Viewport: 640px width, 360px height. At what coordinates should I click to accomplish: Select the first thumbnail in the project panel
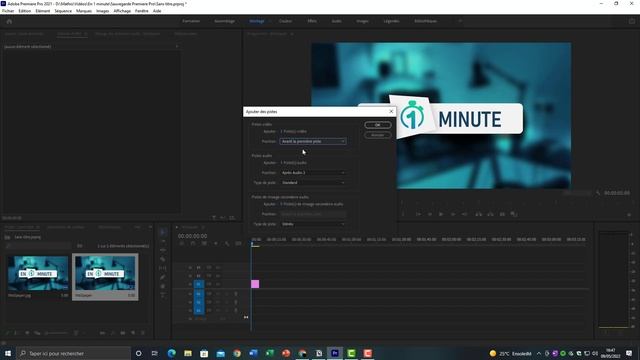[38, 273]
